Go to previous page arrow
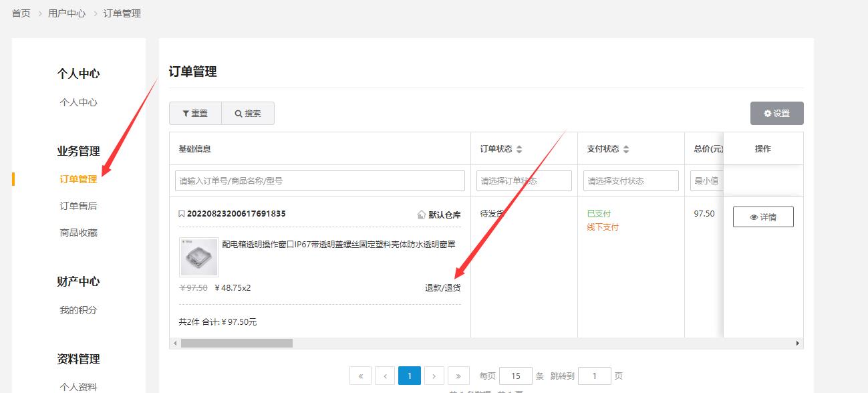The image size is (868, 393). point(385,376)
